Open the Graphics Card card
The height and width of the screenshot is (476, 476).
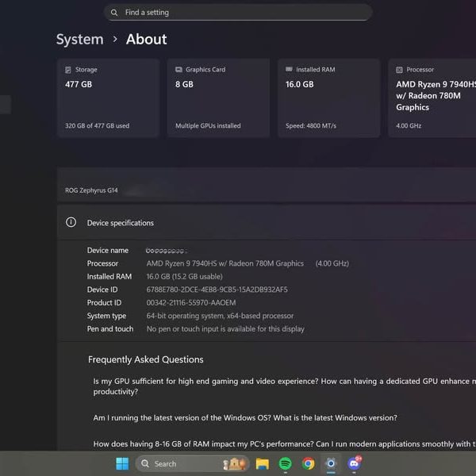pos(219,98)
